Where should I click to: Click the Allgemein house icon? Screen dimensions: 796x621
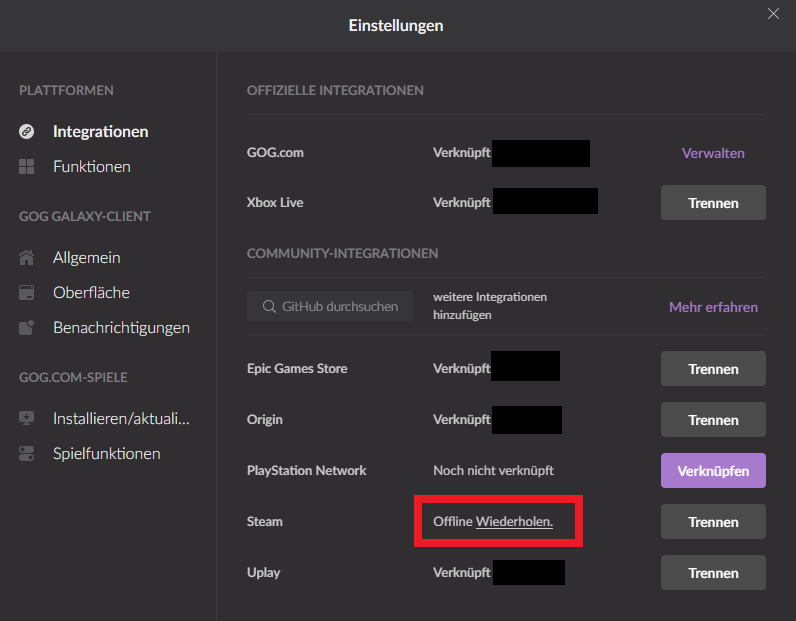tap(26, 257)
